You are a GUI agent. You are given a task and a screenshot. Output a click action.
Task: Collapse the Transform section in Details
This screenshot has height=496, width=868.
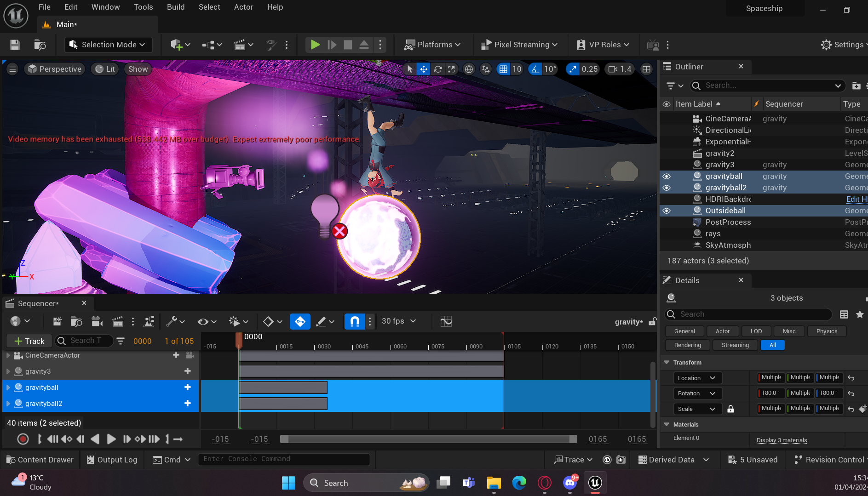(x=667, y=362)
